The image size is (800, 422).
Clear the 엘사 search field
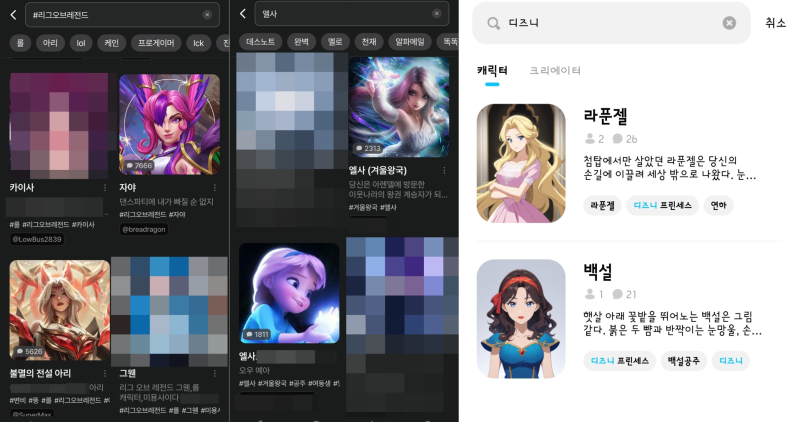[437, 14]
